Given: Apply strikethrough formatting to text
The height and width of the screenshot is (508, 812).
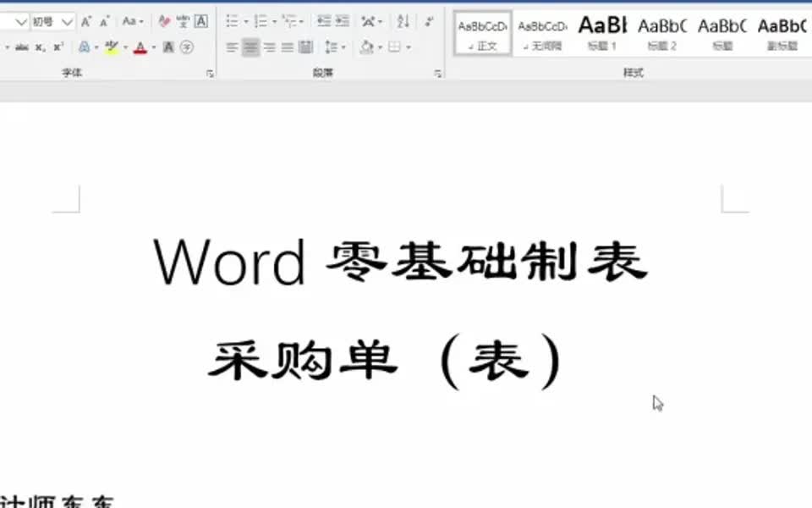Looking at the screenshot, I should pos(20,47).
